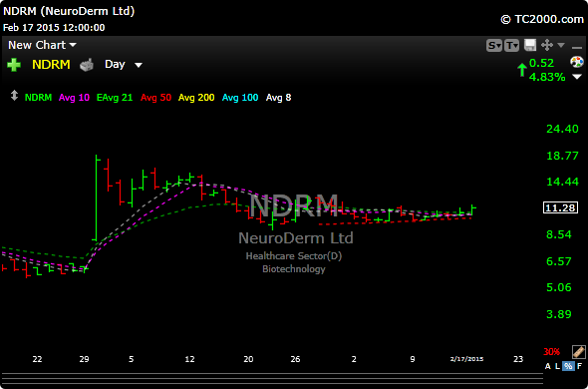Click the 11.28 current price box
The image size is (588, 389).
560,207
